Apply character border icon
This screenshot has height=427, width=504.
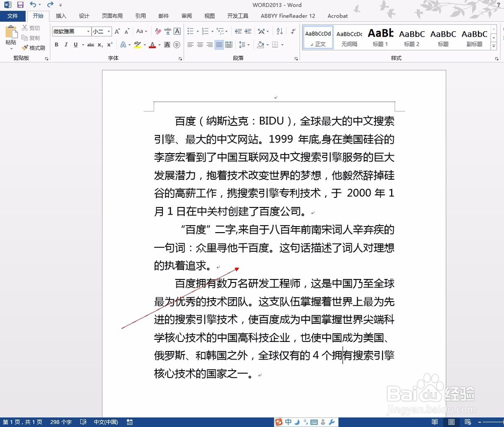pyautogui.click(x=177, y=31)
